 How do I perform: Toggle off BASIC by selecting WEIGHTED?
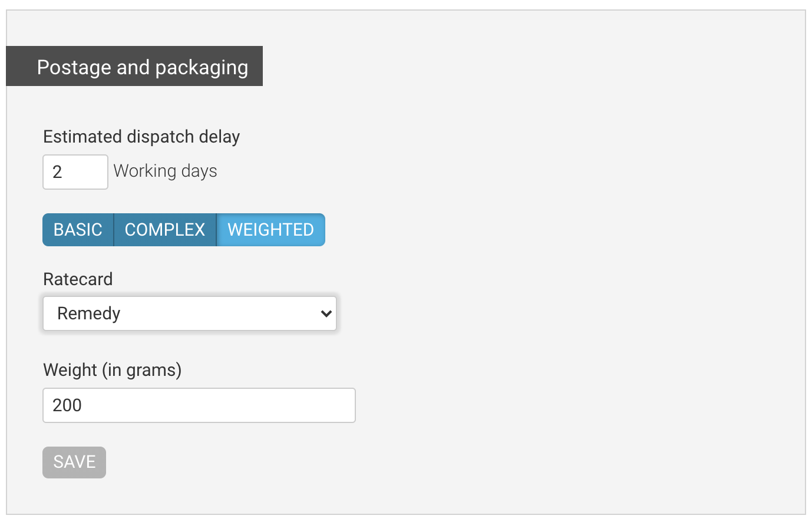tap(270, 230)
